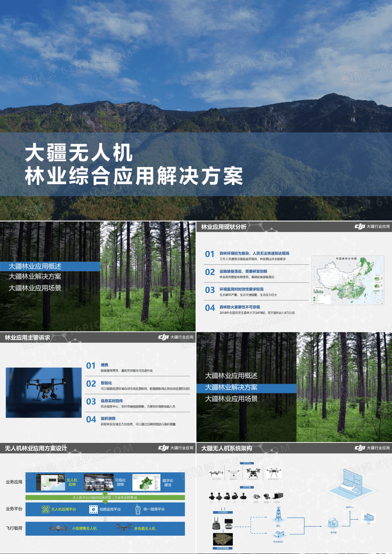Click 大疆行业应用 text on 现状分析 slide header
The height and width of the screenshot is (554, 392).
click(x=378, y=227)
